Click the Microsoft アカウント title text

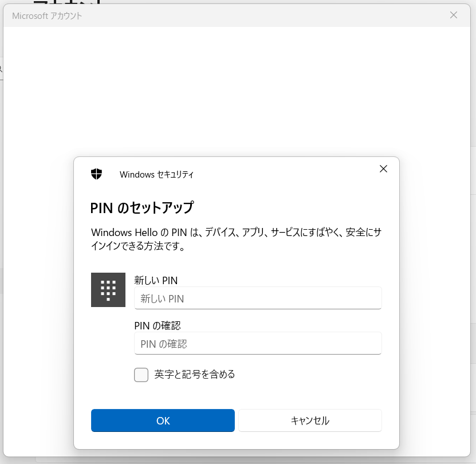tap(47, 16)
